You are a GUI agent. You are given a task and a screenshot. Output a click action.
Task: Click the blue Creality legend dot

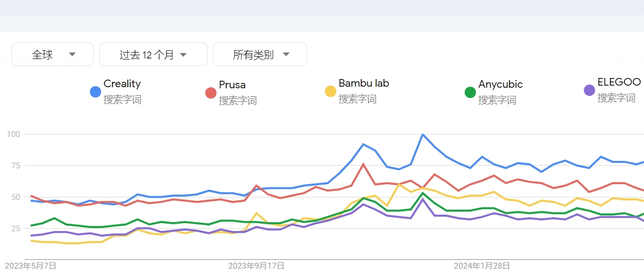[x=95, y=92]
